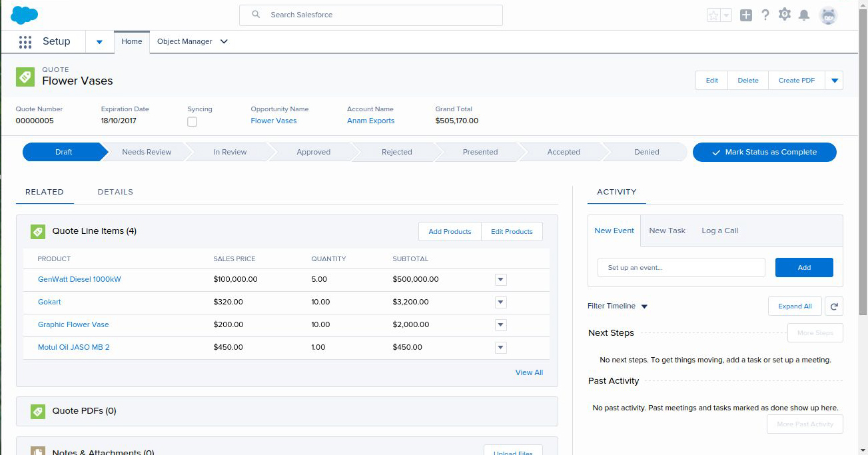Open the user profile avatar
Image resolution: width=868 pixels, height=455 pixels.
[x=828, y=15]
